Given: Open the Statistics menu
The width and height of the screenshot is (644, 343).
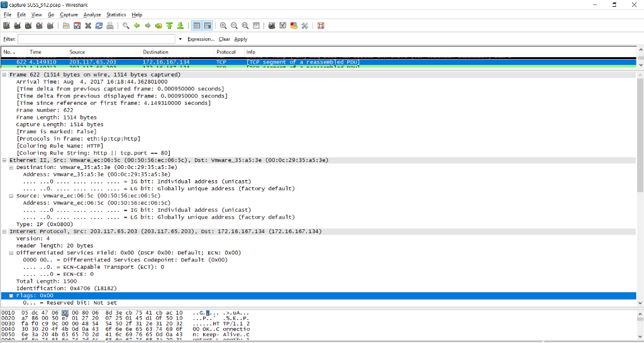Looking at the screenshot, I should 116,15.
